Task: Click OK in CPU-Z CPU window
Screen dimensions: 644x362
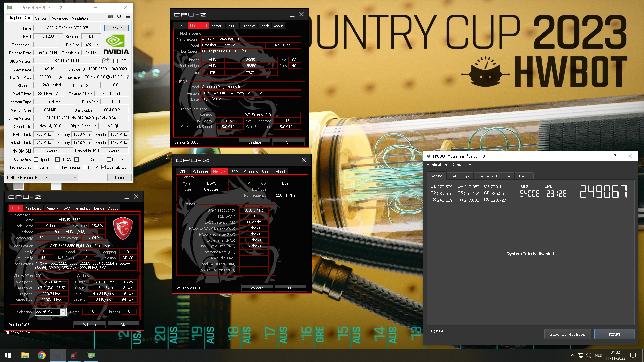Action: tap(123, 325)
